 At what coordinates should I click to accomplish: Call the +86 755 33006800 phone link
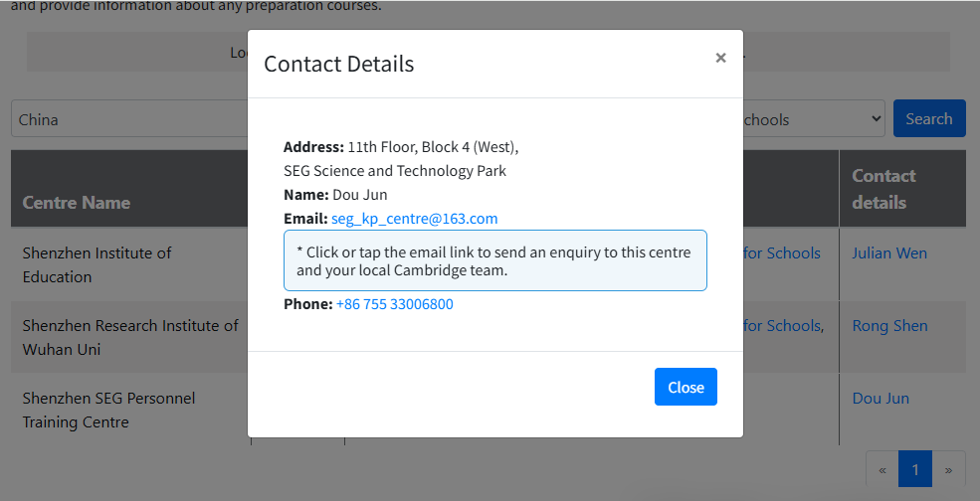[394, 304]
